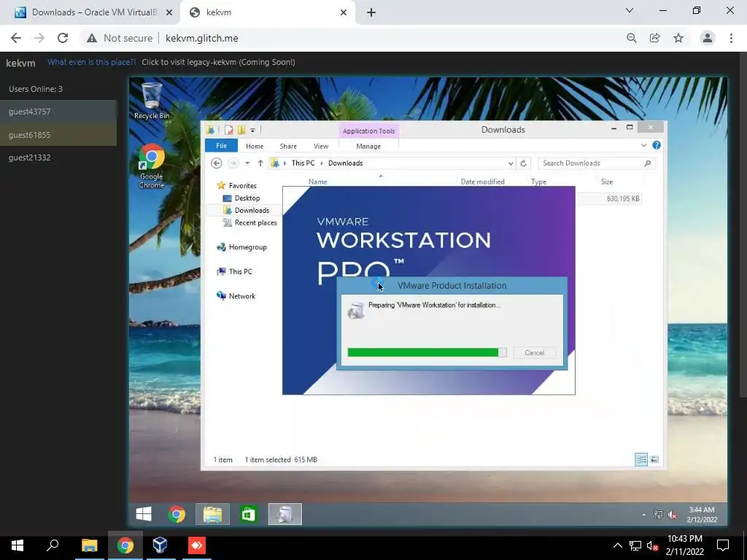Bookmark this page with the star icon

coord(678,38)
